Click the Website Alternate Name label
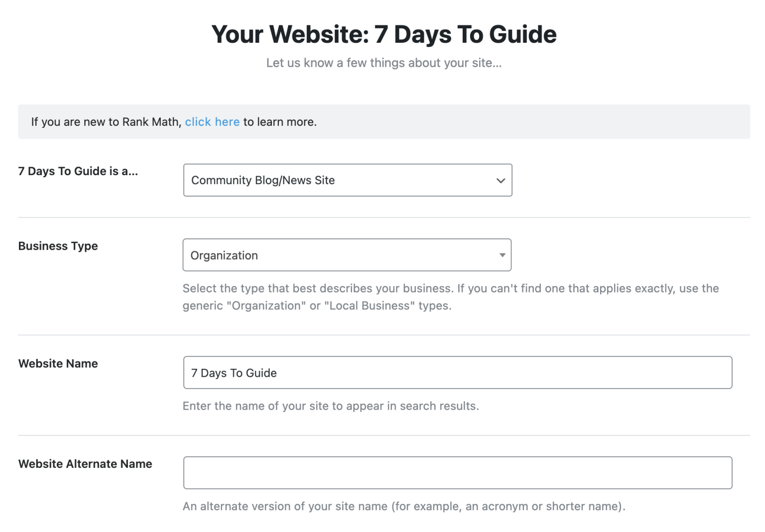 pos(85,464)
